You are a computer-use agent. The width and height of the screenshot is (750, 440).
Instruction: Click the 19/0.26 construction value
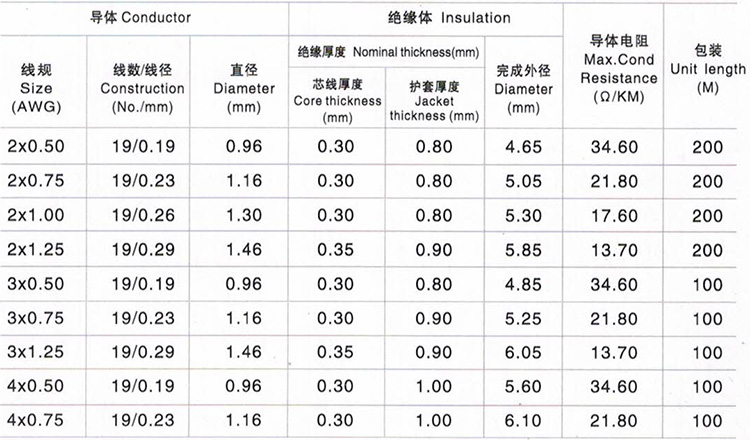coord(143,215)
